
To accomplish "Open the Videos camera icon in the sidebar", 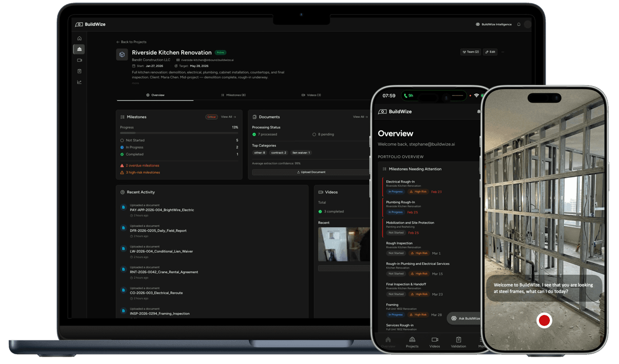I will pyautogui.click(x=79, y=60).
